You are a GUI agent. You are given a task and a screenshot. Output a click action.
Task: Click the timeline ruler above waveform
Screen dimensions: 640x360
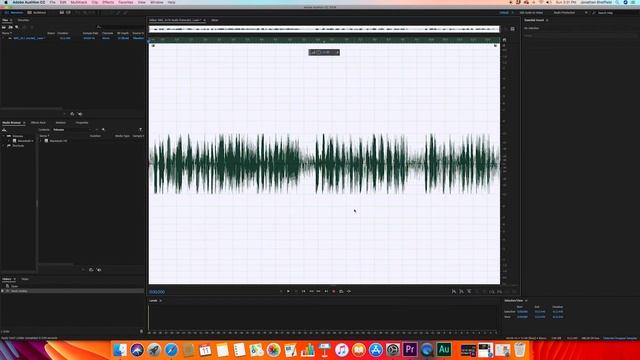pos(324,40)
